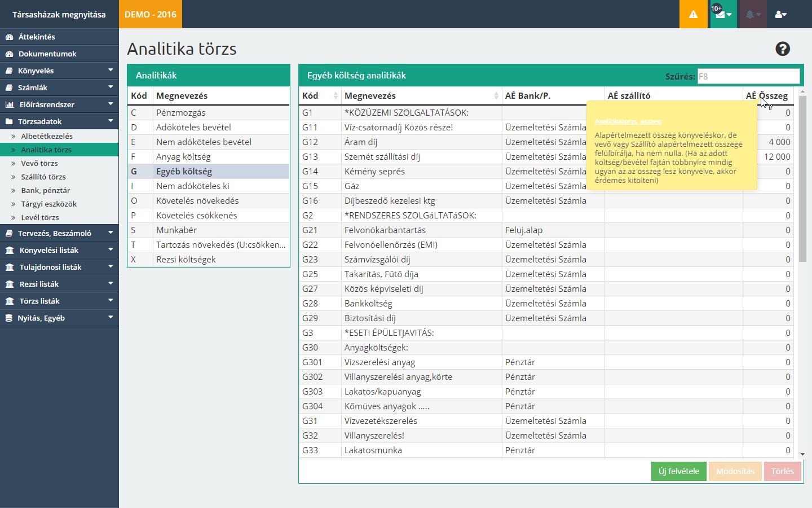Select Bank, pénztár menu item
Image resolution: width=812 pixels, height=508 pixels.
pyautogui.click(x=46, y=190)
